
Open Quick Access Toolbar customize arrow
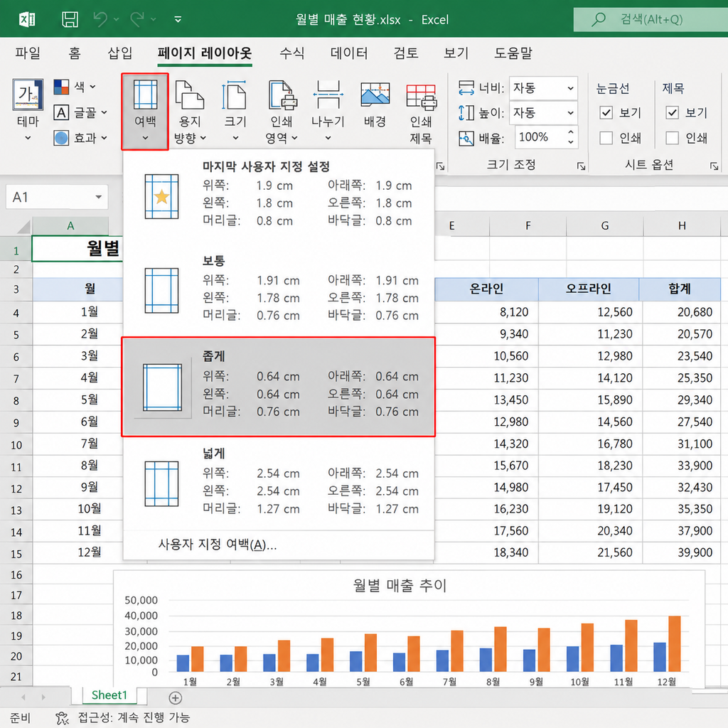pyautogui.click(x=178, y=19)
